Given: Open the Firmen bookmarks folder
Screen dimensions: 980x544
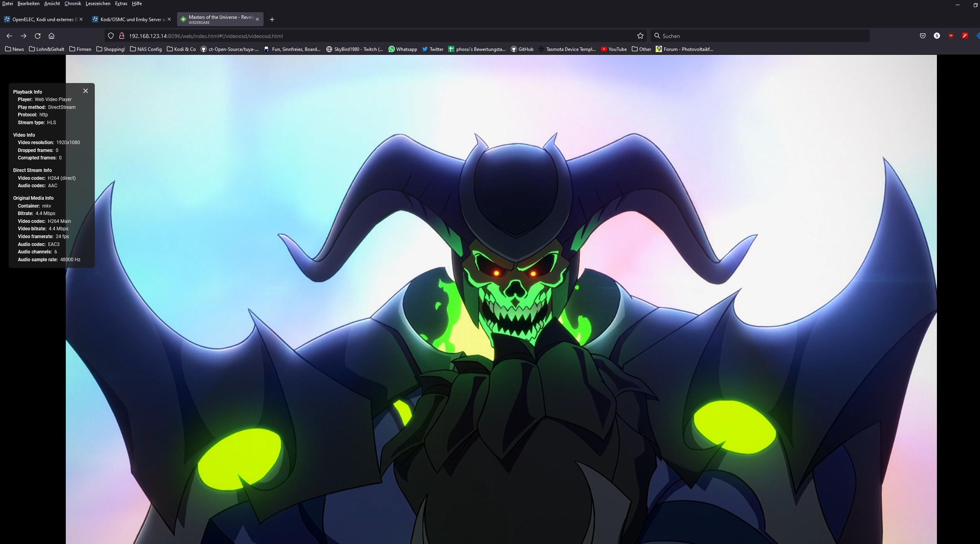Looking at the screenshot, I should click(80, 49).
